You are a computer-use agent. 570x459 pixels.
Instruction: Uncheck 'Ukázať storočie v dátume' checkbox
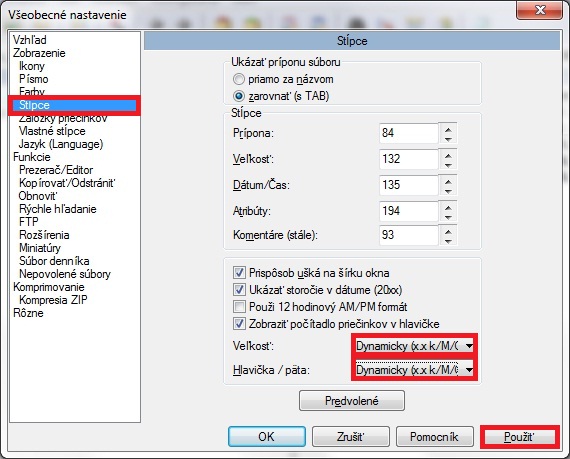pyautogui.click(x=239, y=290)
